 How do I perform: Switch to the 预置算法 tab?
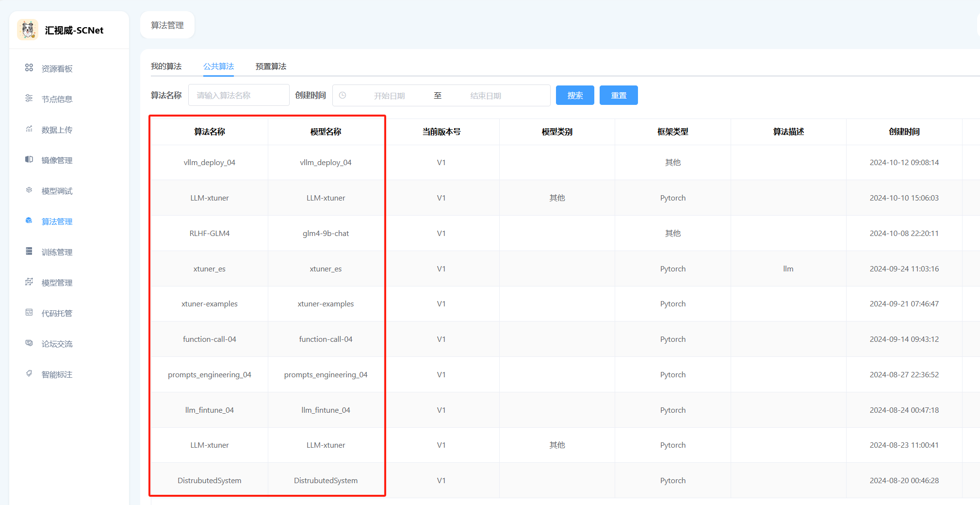pyautogui.click(x=271, y=67)
